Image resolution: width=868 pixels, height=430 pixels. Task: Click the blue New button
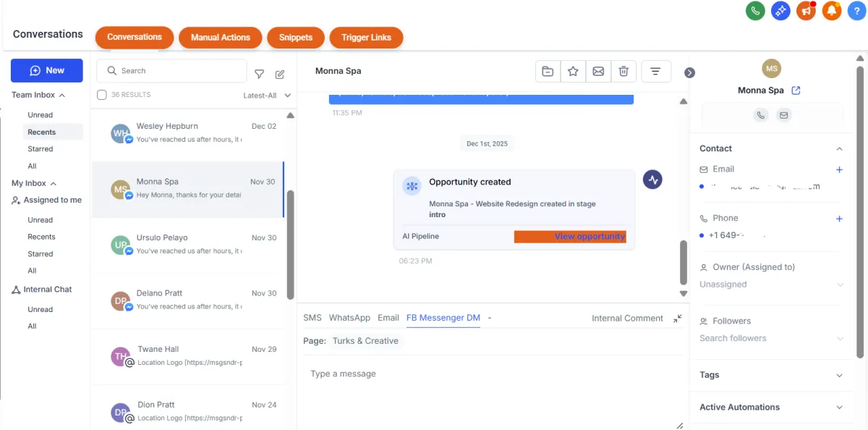click(47, 70)
